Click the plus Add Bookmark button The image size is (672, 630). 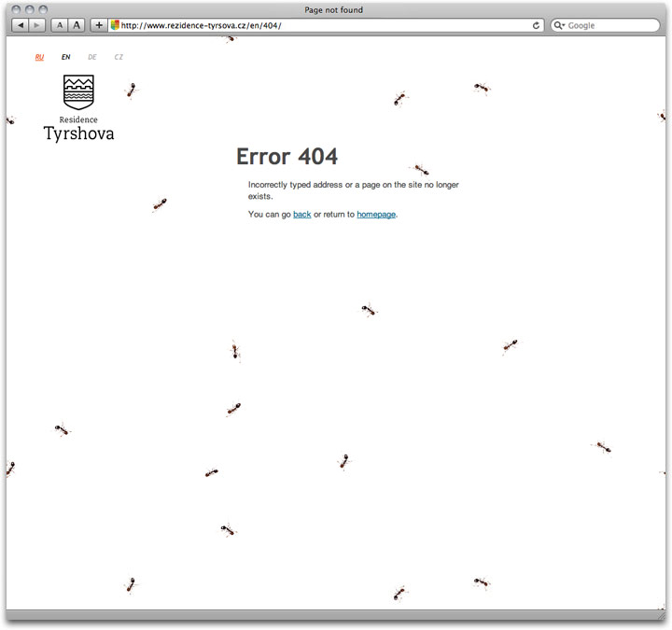point(99,25)
